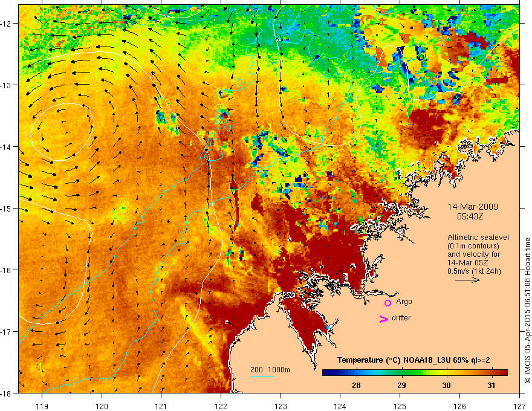Screen dimensions: 532x411
Task: Click longitude axis label 122
Action: (x=221, y=406)
